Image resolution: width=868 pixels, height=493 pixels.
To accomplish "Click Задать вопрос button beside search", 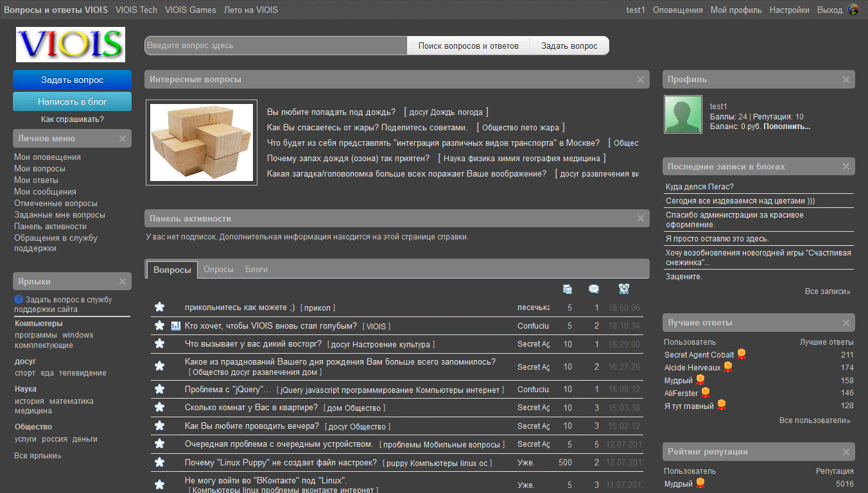I will 569,46.
